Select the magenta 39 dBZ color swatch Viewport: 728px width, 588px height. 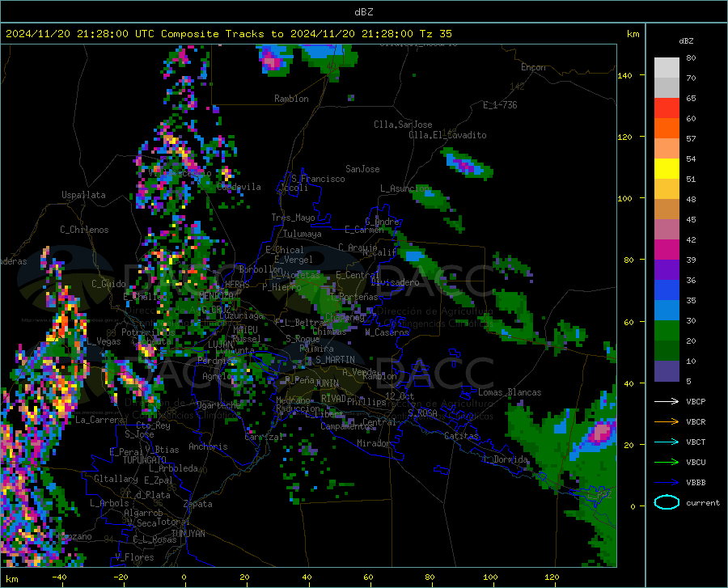[667, 250]
